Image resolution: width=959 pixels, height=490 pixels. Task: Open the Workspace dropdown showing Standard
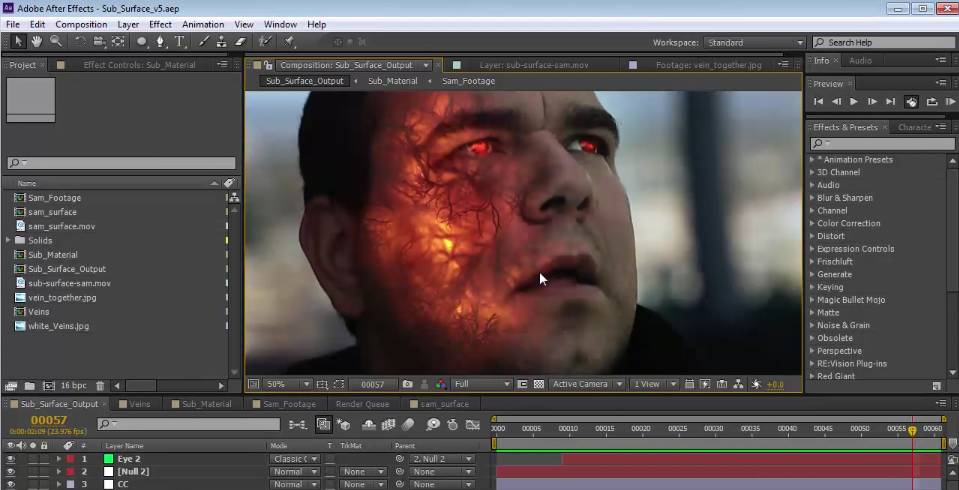754,43
